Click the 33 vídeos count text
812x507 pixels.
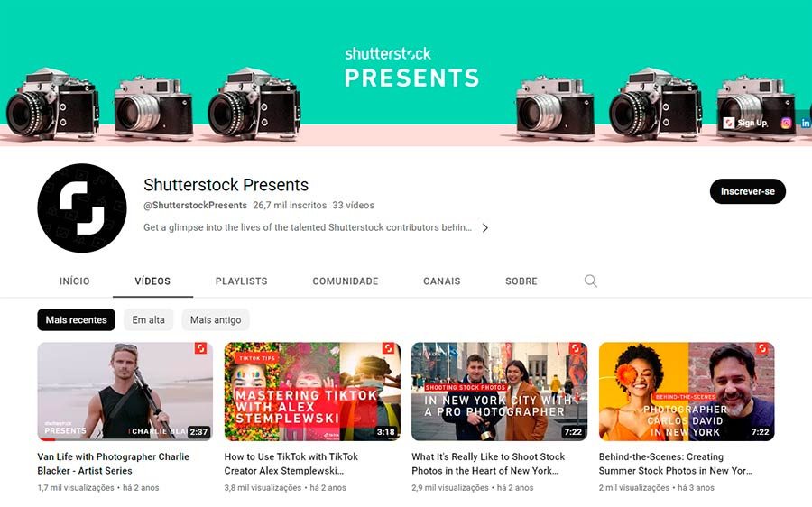(x=353, y=205)
